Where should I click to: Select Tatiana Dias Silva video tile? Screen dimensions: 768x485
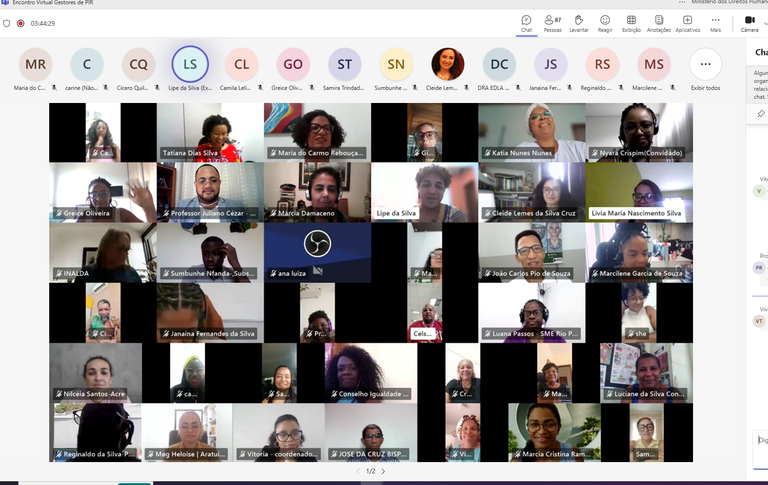click(210, 132)
